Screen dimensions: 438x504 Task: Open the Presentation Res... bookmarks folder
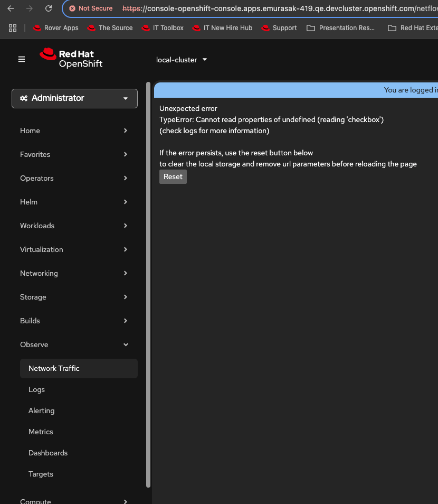[x=341, y=28]
